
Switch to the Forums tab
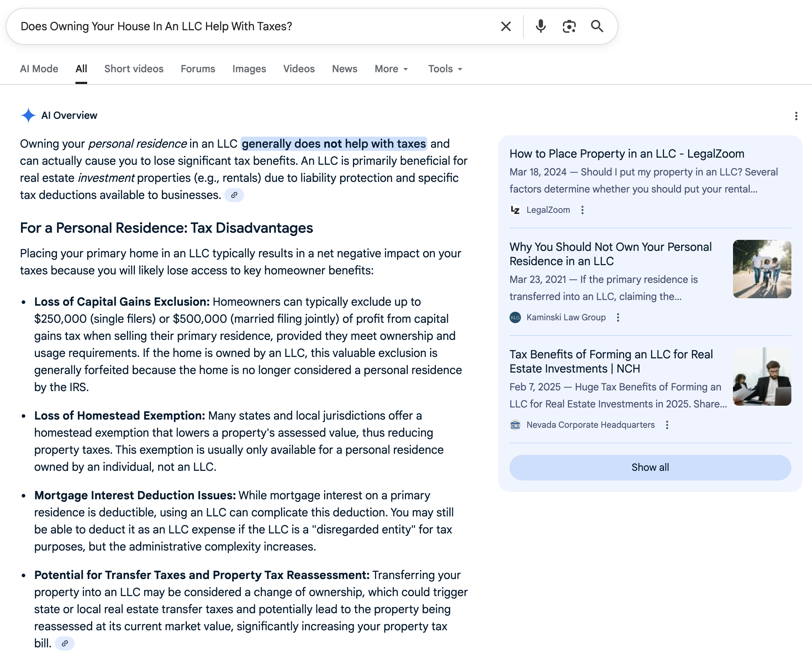pyautogui.click(x=198, y=69)
